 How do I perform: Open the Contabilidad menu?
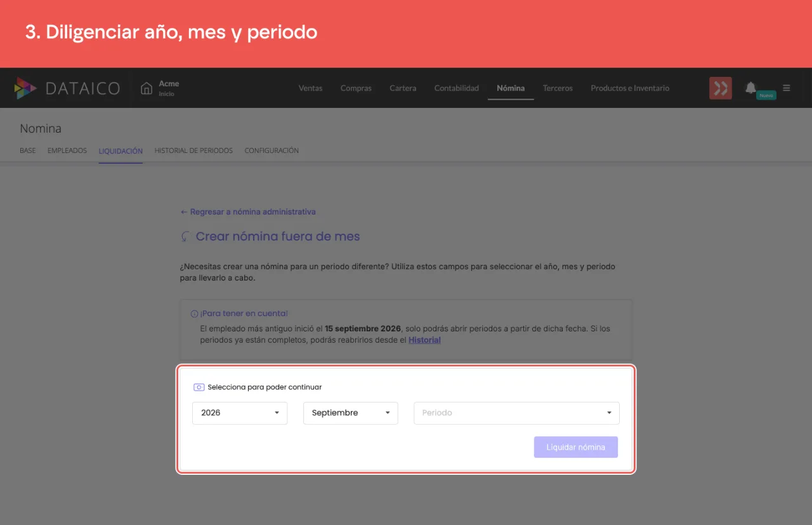[457, 88]
